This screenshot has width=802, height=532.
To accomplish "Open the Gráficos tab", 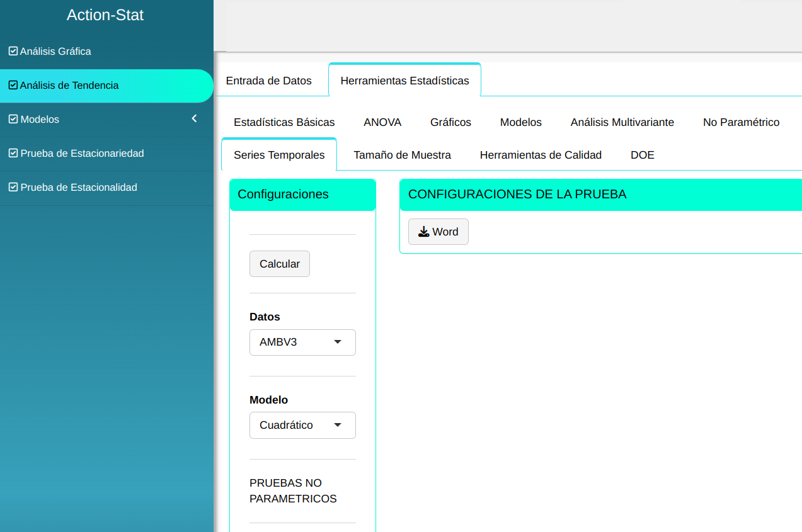I will tap(450, 122).
